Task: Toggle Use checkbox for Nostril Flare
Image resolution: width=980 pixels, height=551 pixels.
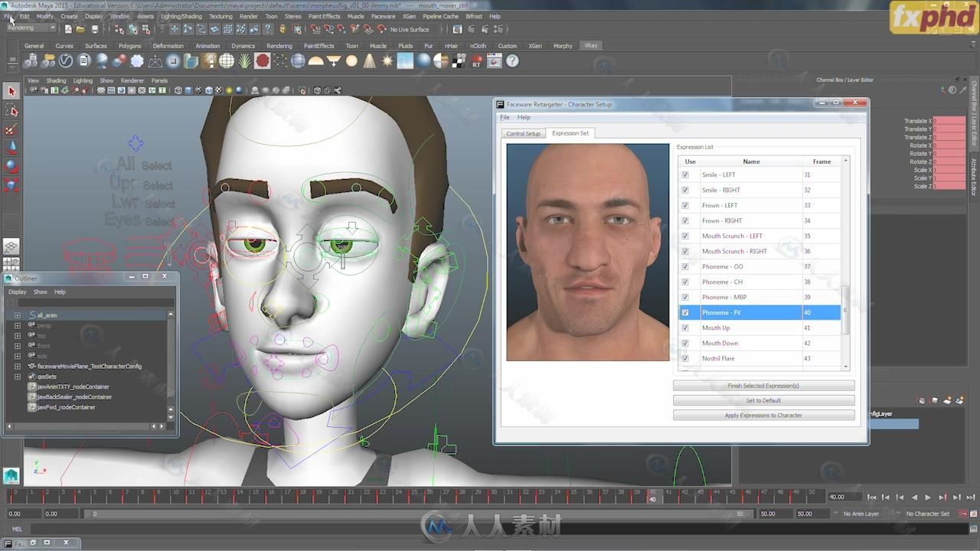Action: (685, 358)
